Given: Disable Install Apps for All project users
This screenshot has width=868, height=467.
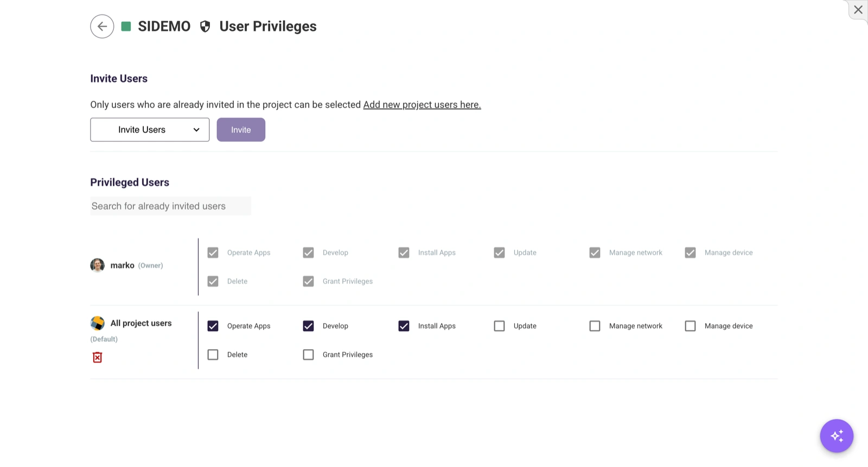Looking at the screenshot, I should click(x=404, y=326).
